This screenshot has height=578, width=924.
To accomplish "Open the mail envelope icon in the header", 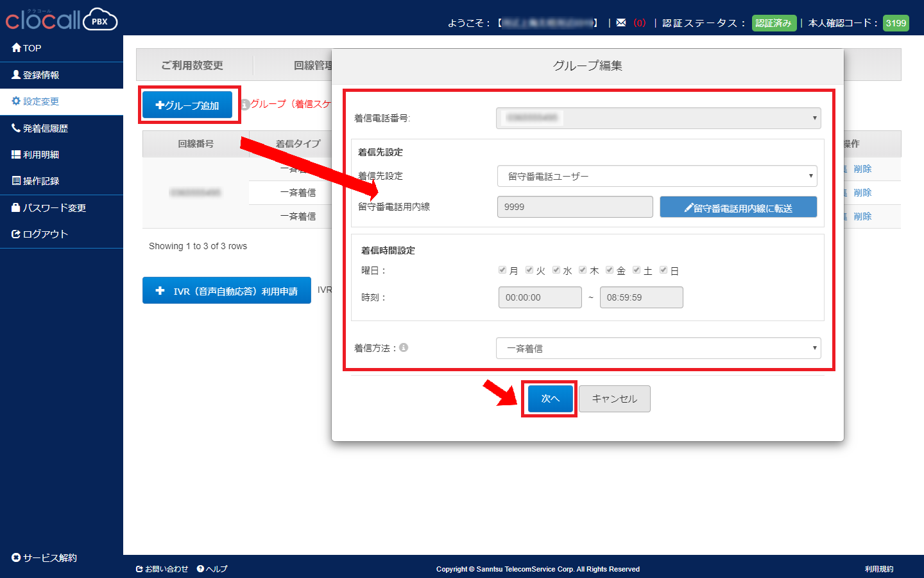I will (621, 22).
